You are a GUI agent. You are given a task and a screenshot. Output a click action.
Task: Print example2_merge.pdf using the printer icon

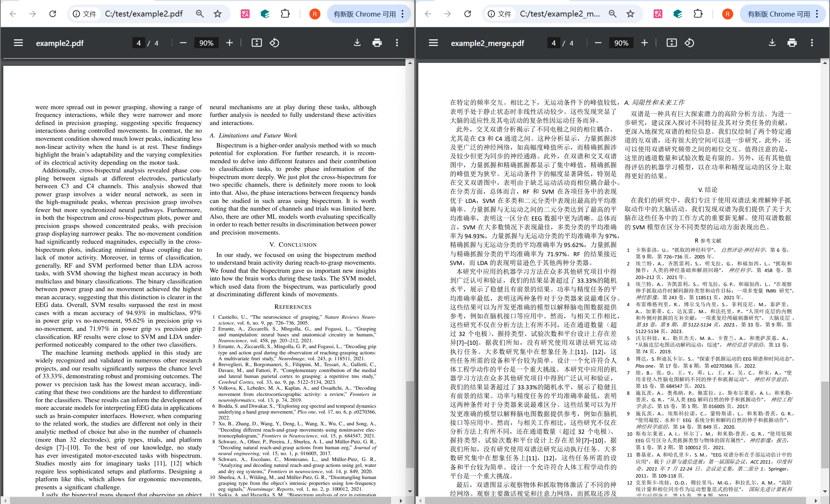point(792,43)
